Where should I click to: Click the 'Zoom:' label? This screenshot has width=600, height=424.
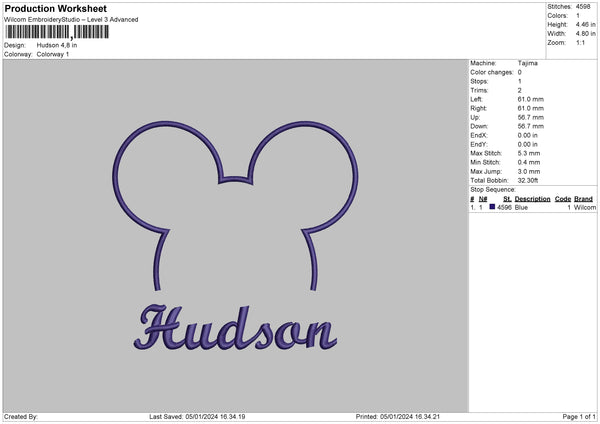[556, 42]
